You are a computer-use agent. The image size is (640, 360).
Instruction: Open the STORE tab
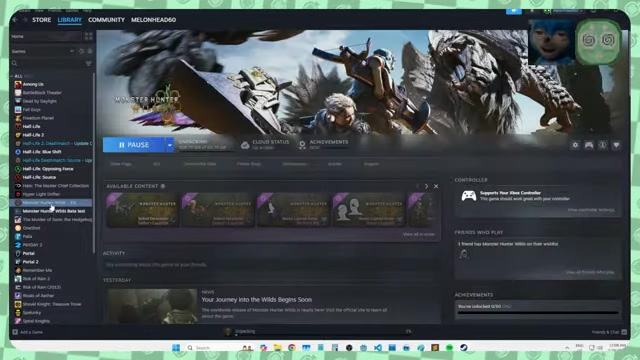[42, 20]
